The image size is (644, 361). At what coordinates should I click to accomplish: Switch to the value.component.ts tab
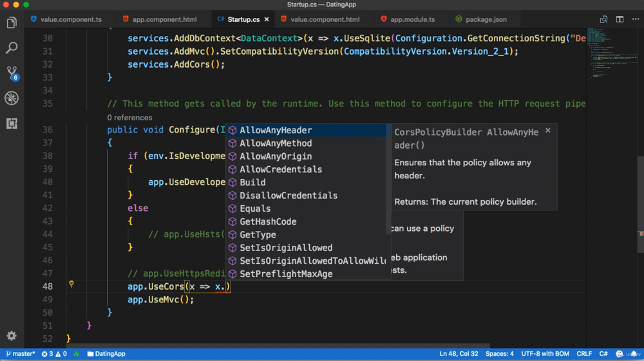coord(70,19)
